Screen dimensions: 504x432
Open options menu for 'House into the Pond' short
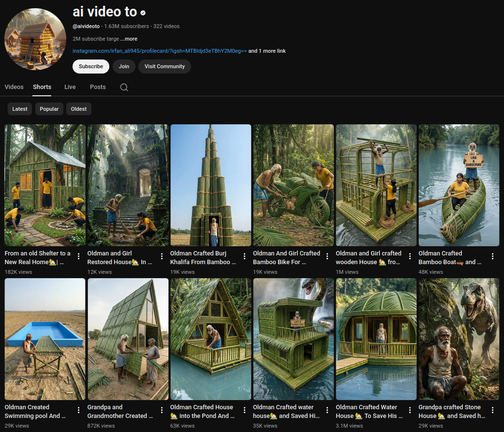(245, 410)
